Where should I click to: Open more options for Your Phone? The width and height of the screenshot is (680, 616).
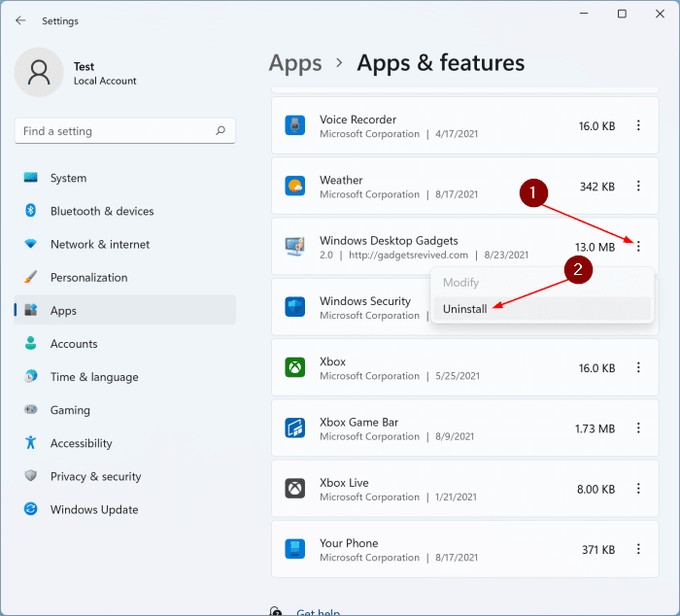638,549
